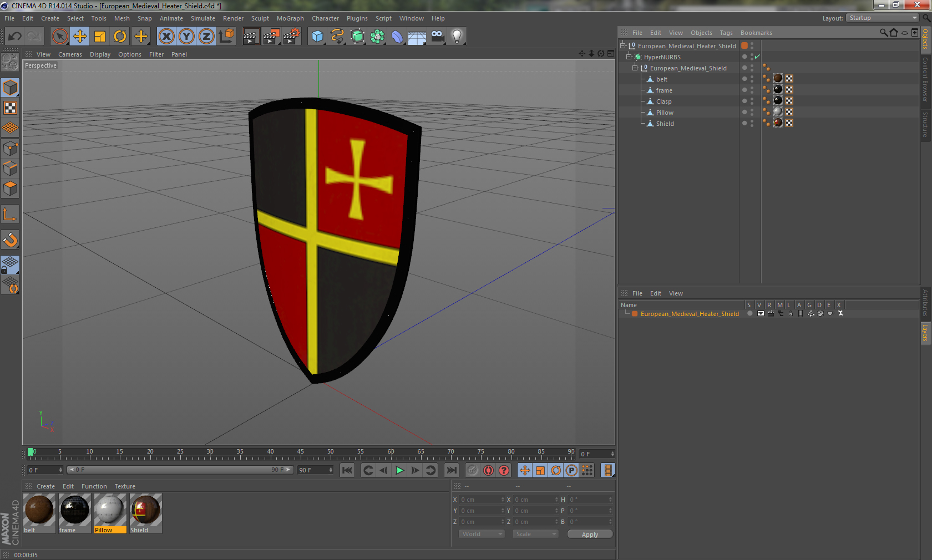
Task: Switch to Texture mode
Action: [x=10, y=108]
